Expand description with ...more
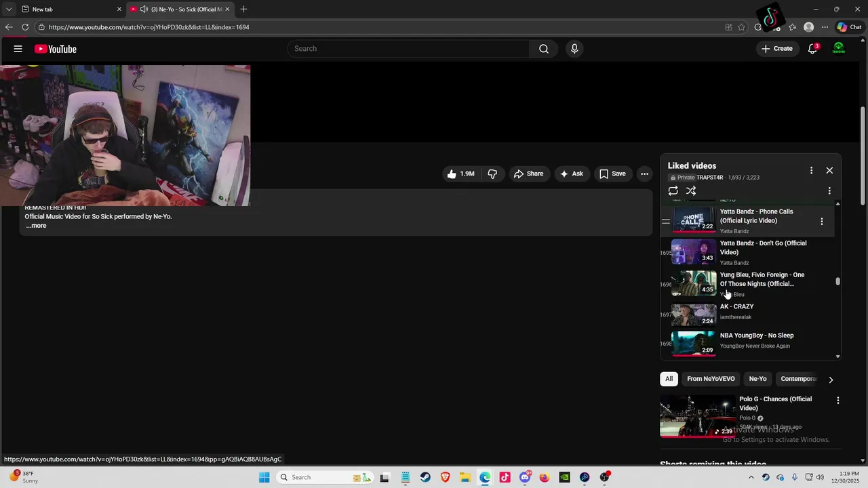Viewport: 868px width, 488px height. (36, 226)
